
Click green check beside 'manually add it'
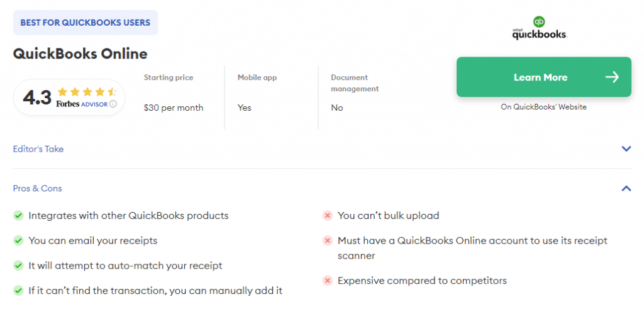pyautogui.click(x=19, y=291)
